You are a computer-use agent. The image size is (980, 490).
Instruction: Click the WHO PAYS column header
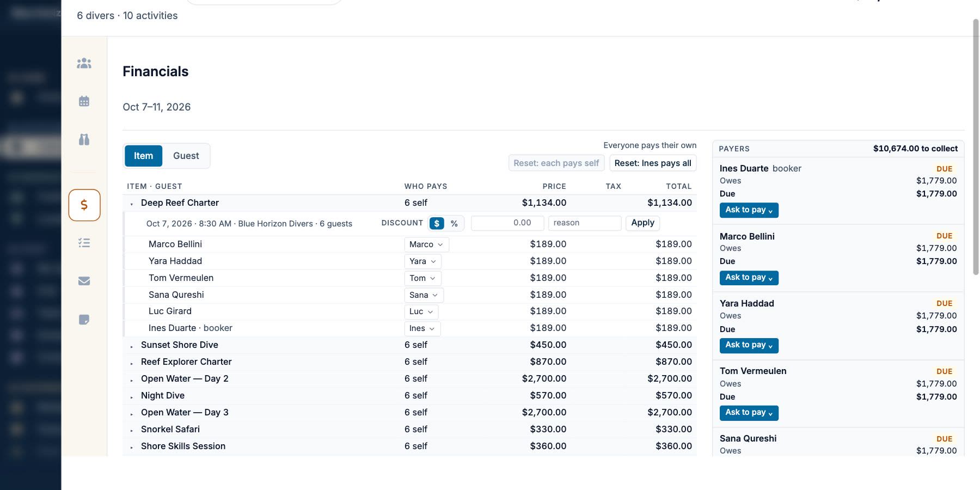pyautogui.click(x=426, y=186)
